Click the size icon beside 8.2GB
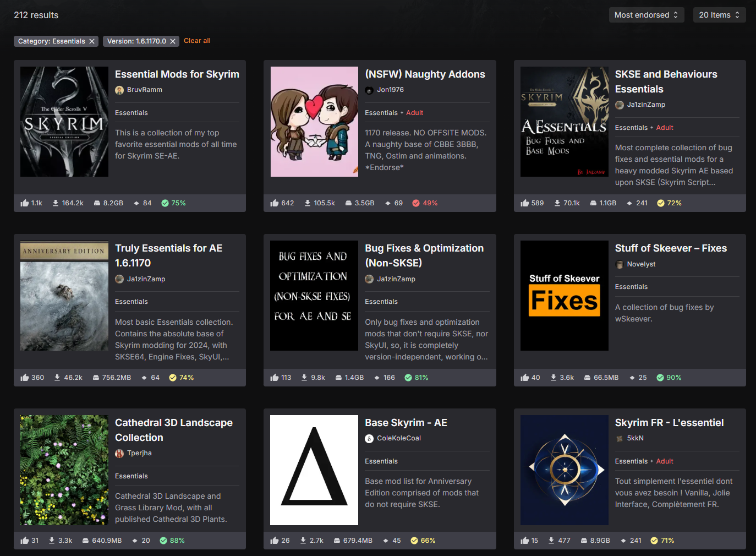This screenshot has height=556, width=756. click(97, 203)
